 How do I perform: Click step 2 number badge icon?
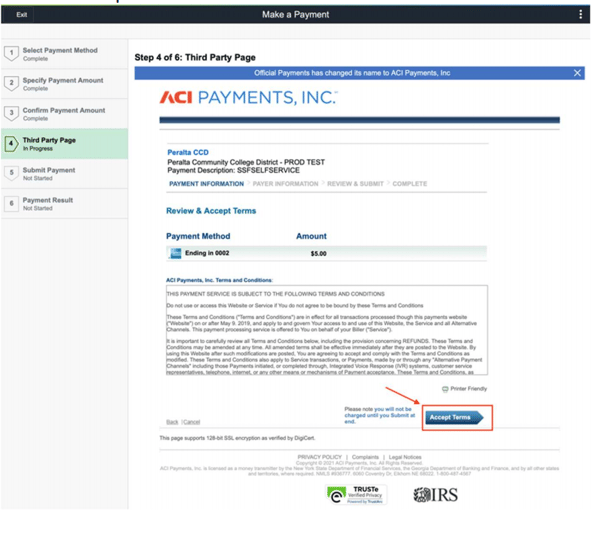click(11, 83)
